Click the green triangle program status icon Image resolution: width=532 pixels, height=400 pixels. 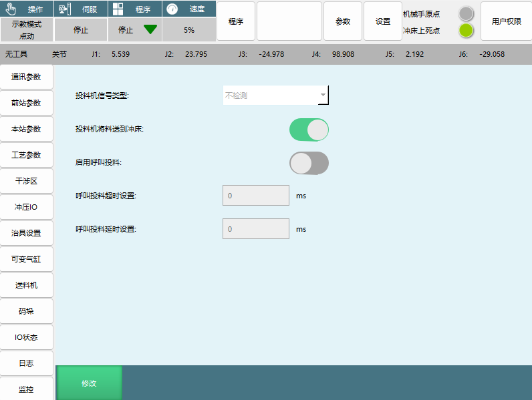(x=150, y=29)
